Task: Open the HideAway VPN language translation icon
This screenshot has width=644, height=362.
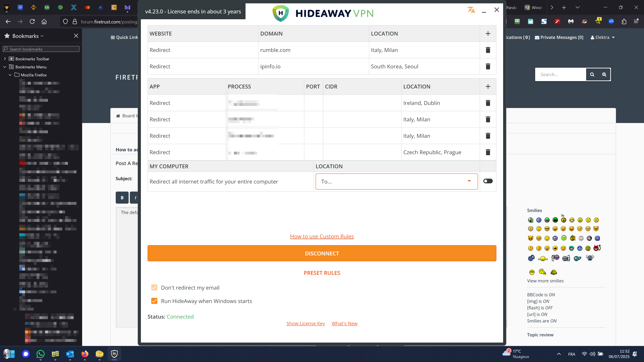Action: (x=471, y=10)
